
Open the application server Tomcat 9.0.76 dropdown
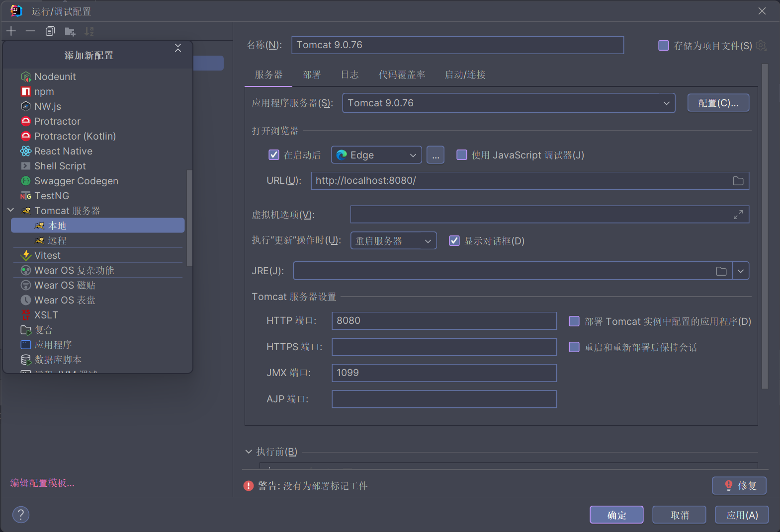(508, 103)
